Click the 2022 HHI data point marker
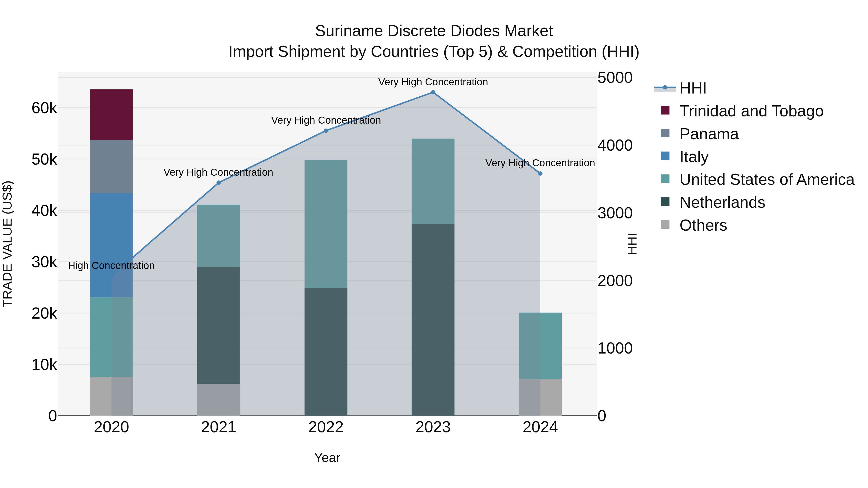The height and width of the screenshot is (488, 868). click(x=326, y=131)
